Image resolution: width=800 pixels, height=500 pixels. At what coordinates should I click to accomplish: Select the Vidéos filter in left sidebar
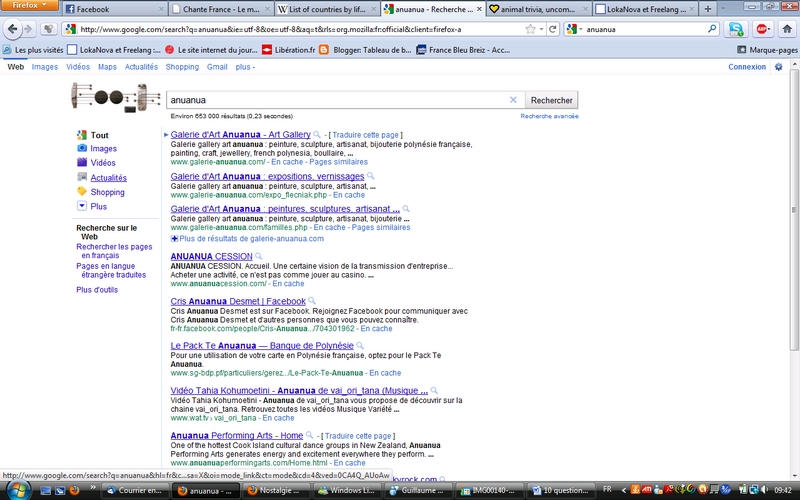click(103, 163)
